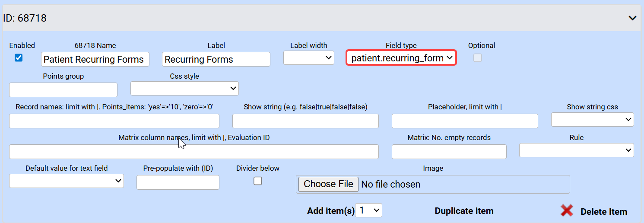
Task: Click the Patient Recurring Forms name field
Action: [x=95, y=59]
